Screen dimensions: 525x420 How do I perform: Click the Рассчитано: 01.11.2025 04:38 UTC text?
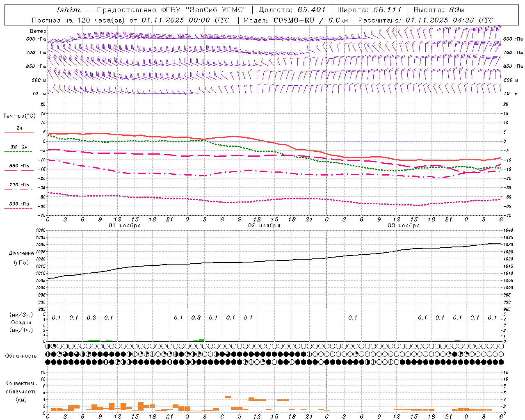[x=426, y=20]
